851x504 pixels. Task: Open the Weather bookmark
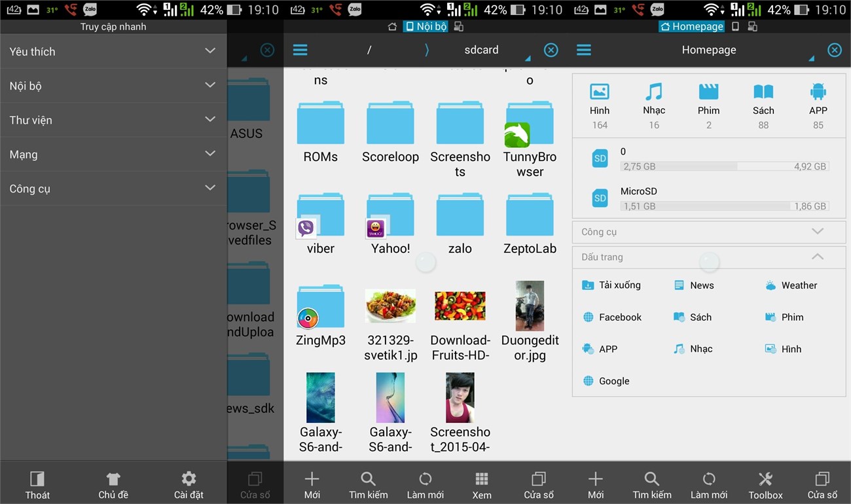(791, 285)
